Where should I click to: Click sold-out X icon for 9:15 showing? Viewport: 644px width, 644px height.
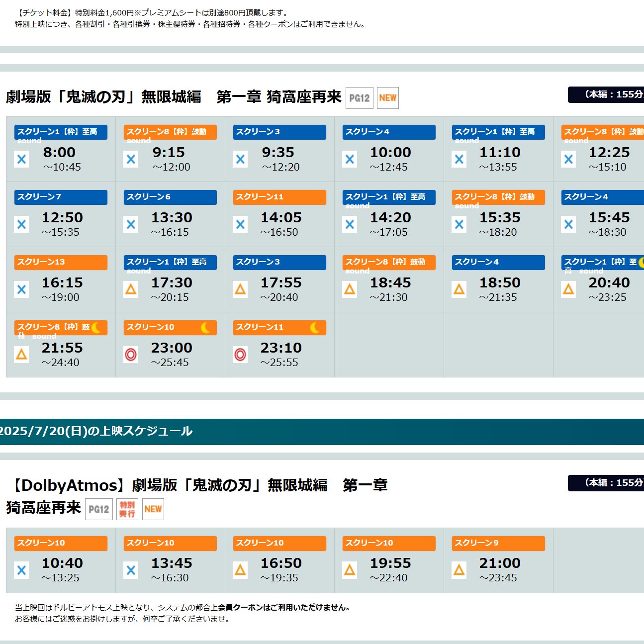point(131,160)
